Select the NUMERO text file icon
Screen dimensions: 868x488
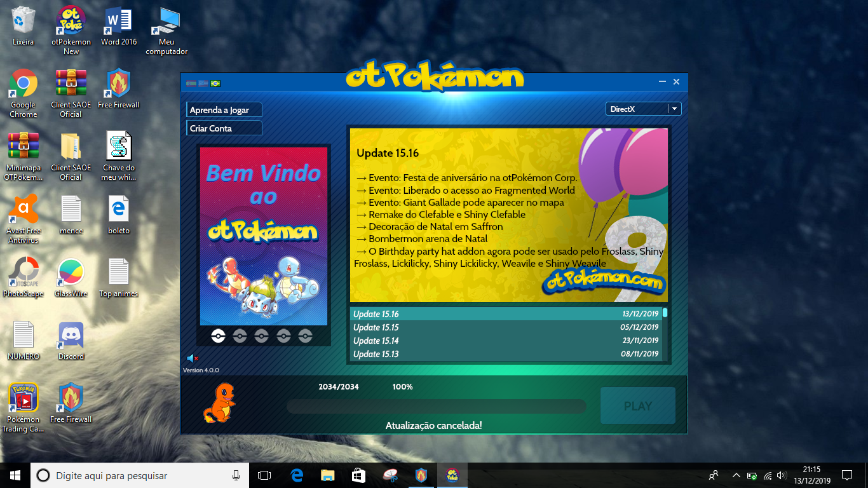click(24, 341)
